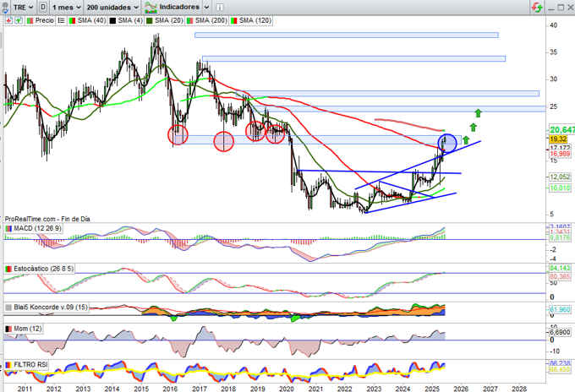Open SMA (120) indicator settings

click(255, 20)
